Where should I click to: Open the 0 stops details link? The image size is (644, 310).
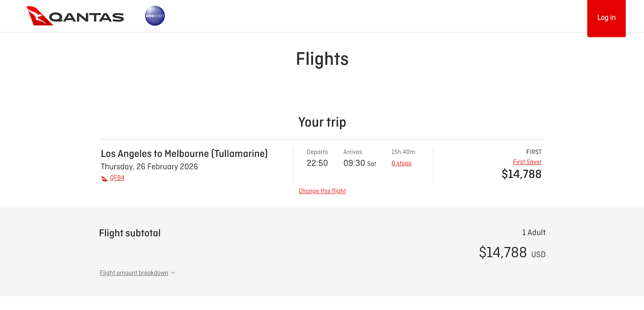[x=401, y=163]
